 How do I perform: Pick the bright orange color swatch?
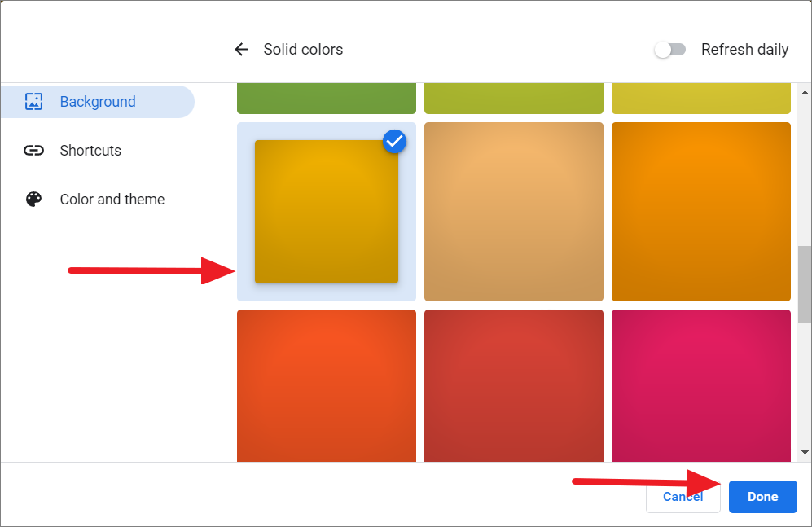click(x=701, y=212)
